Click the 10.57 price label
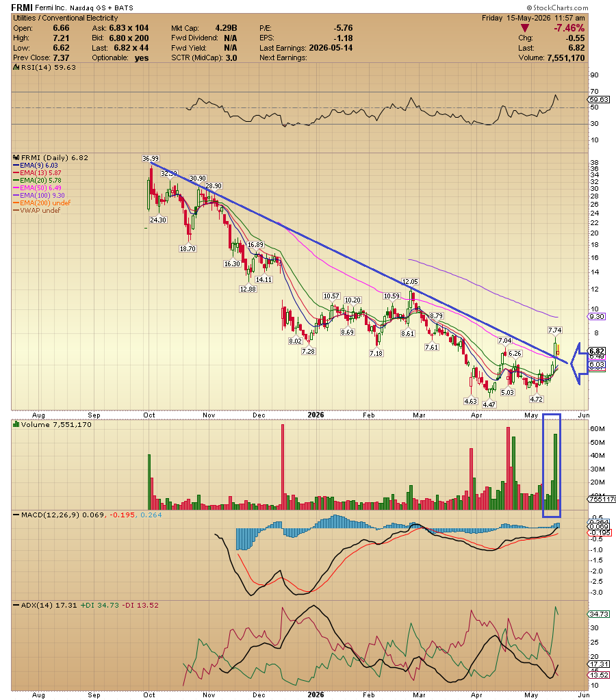The width and height of the screenshot is (616, 700). click(331, 296)
